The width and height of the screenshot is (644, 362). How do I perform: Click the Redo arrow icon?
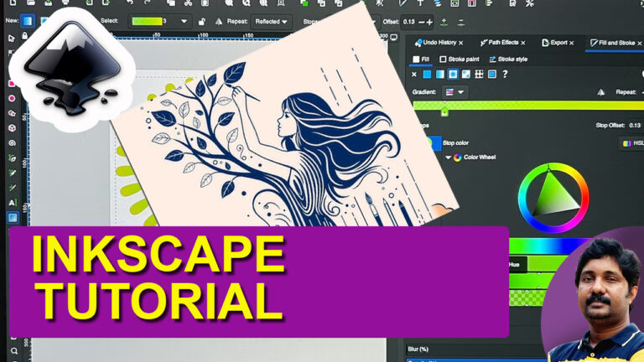[x=148, y=3]
